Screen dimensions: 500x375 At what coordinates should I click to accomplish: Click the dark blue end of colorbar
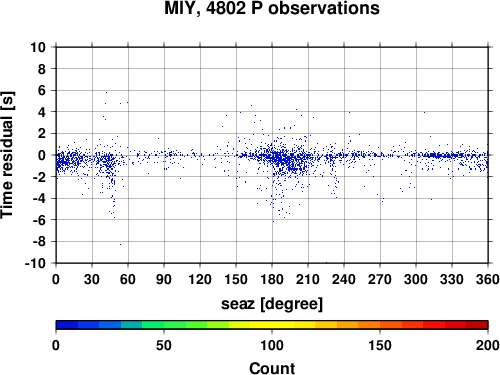coord(67,325)
